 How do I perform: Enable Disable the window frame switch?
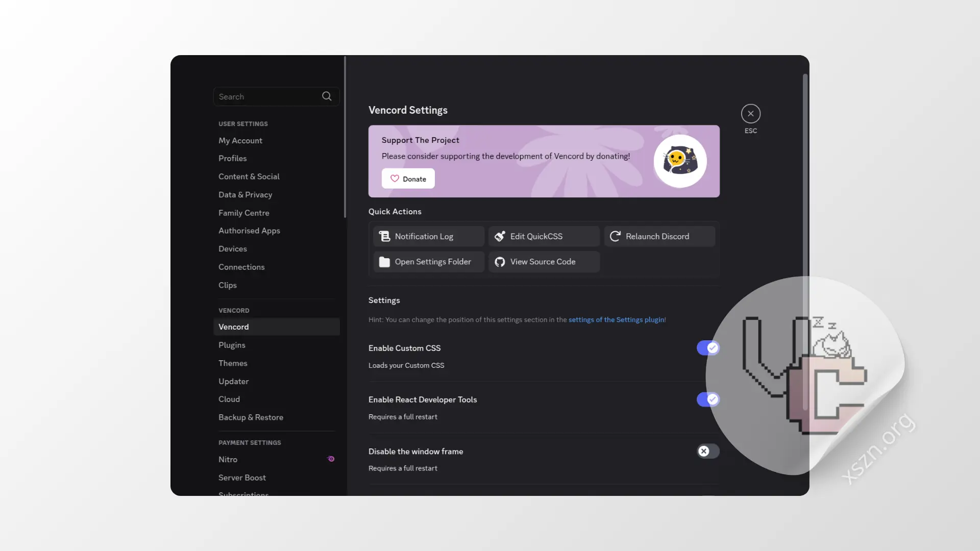click(x=707, y=451)
